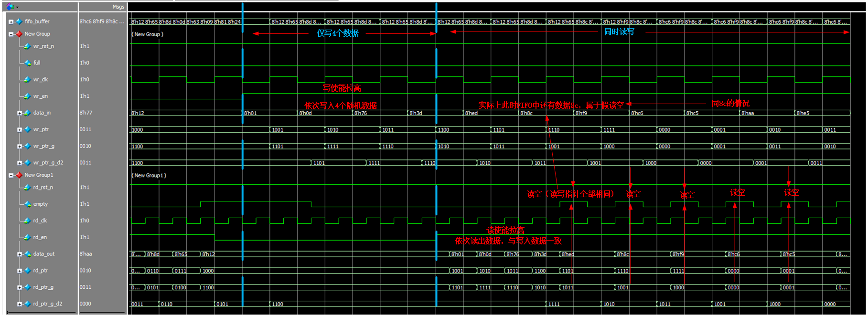Viewport: 868px width, 316px height.
Task: Expand the data_in bus signal
Action: (20, 113)
